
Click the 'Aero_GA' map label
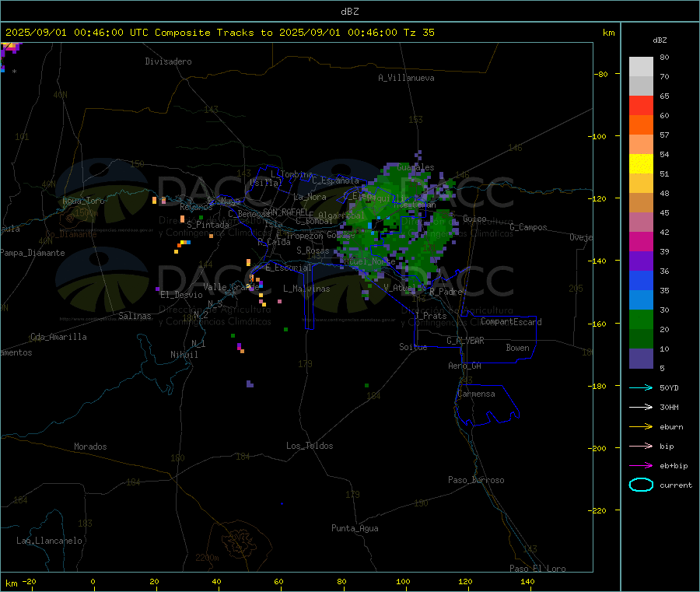pyautogui.click(x=464, y=366)
